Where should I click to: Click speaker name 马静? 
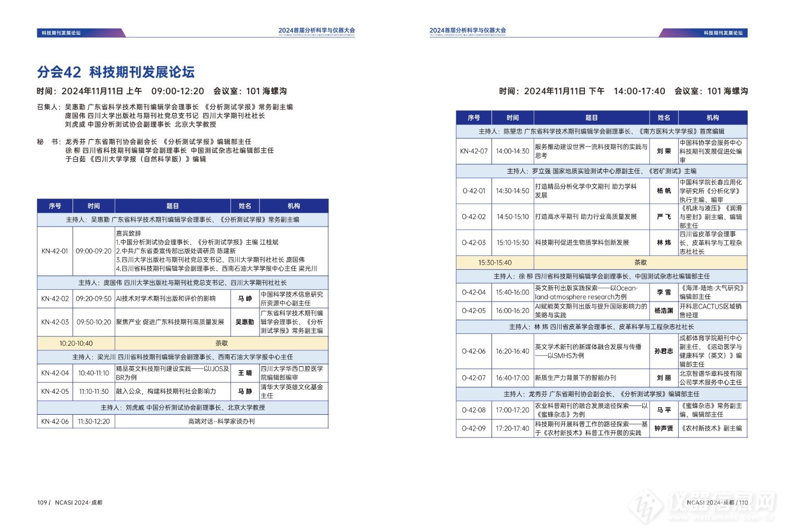[x=245, y=392]
